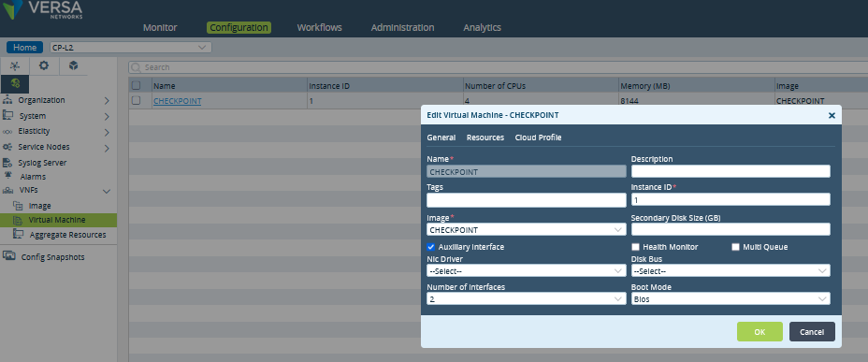
Task: Open the Configuration menu
Action: click(239, 27)
